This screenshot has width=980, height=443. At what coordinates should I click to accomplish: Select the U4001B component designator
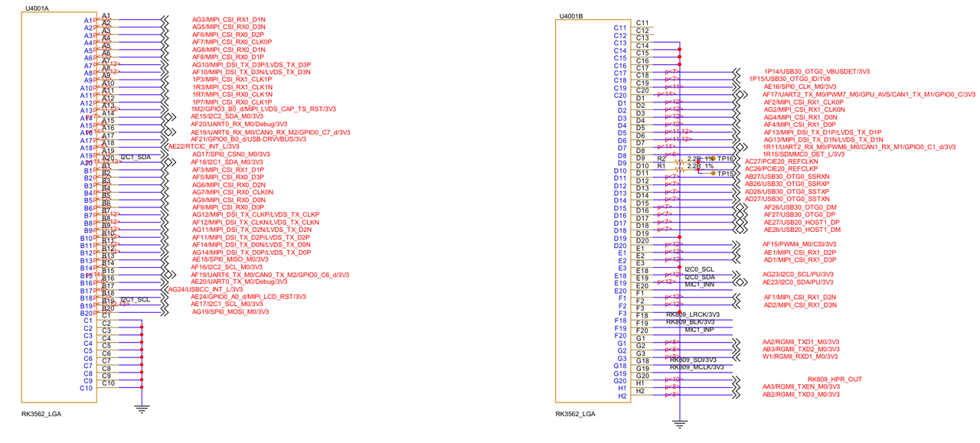[571, 15]
